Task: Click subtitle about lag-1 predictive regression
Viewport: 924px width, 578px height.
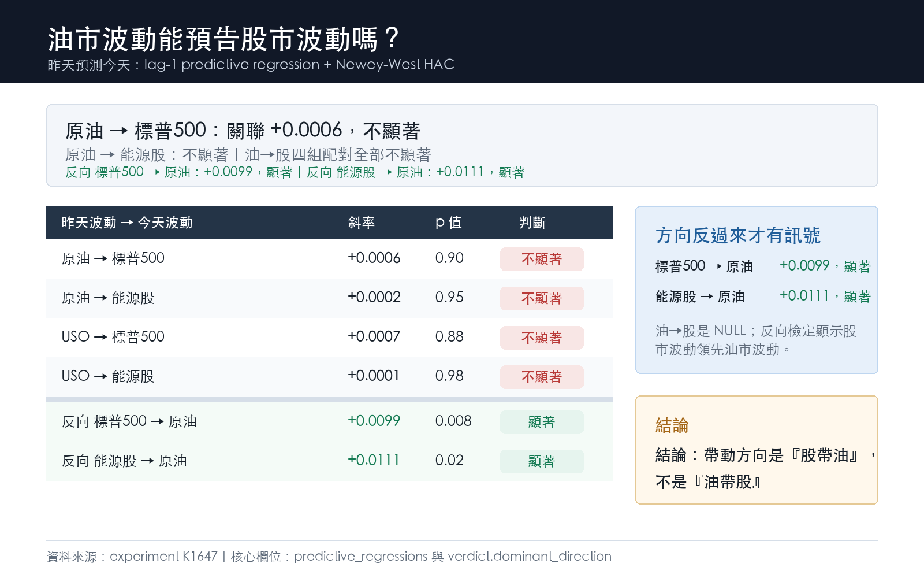Action: pyautogui.click(x=251, y=65)
